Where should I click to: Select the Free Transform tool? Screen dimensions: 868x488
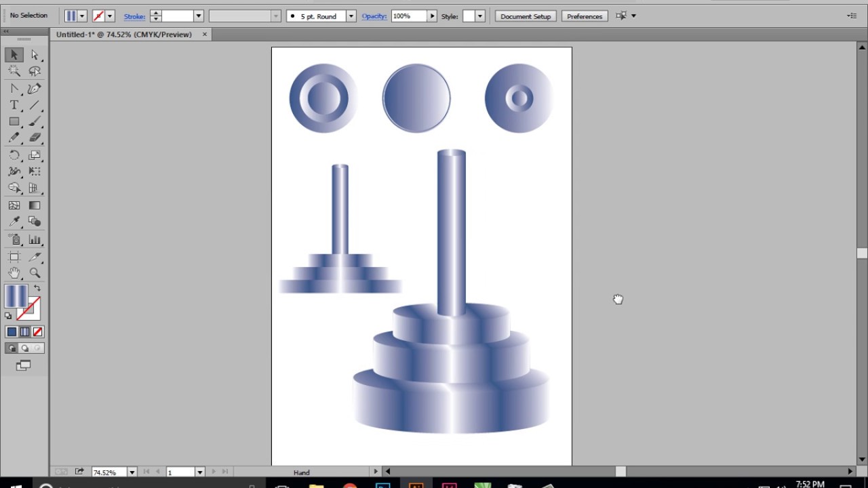click(35, 171)
